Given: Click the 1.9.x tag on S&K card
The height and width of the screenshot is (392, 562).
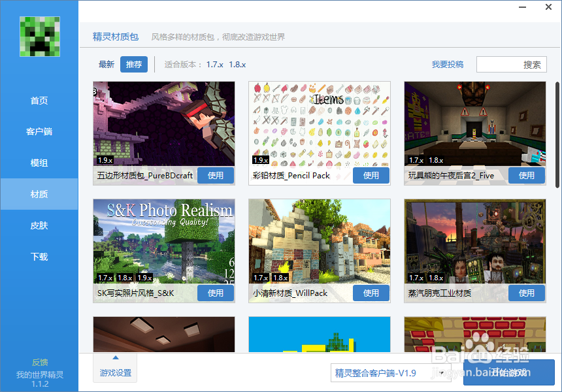Looking at the screenshot, I should pyautogui.click(x=145, y=277).
